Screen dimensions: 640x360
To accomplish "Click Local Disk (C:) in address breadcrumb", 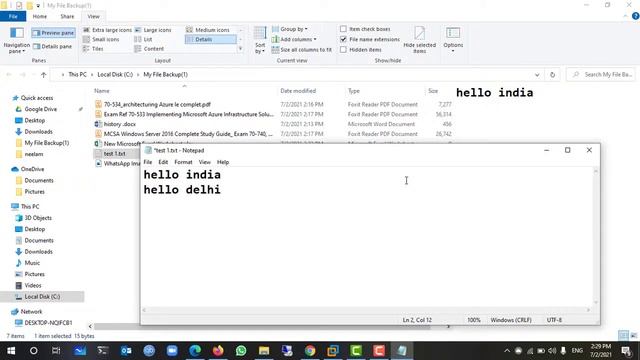I will click(x=115, y=74).
